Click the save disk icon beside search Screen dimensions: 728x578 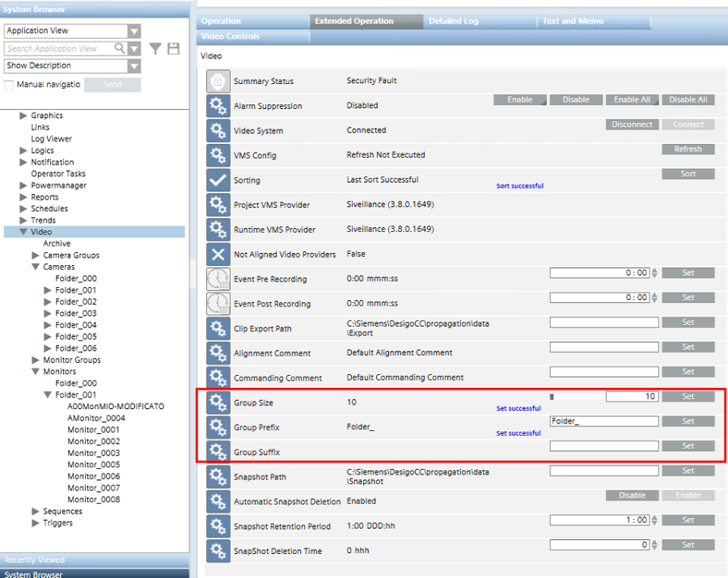pyautogui.click(x=173, y=49)
